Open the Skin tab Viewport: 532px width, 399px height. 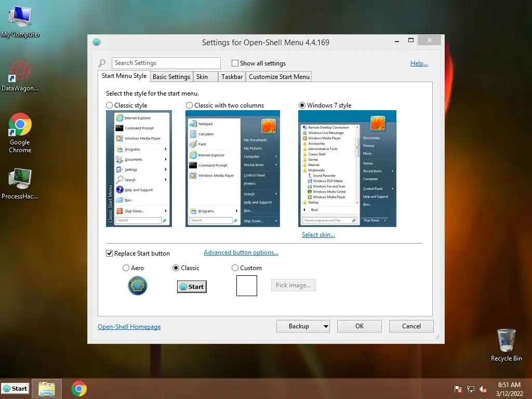coord(205,77)
